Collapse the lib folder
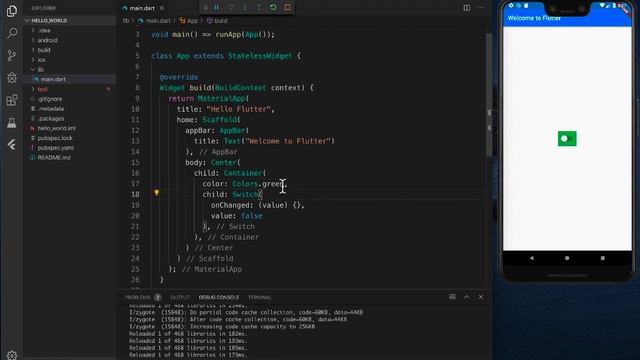The height and width of the screenshot is (360, 640). 40,70
